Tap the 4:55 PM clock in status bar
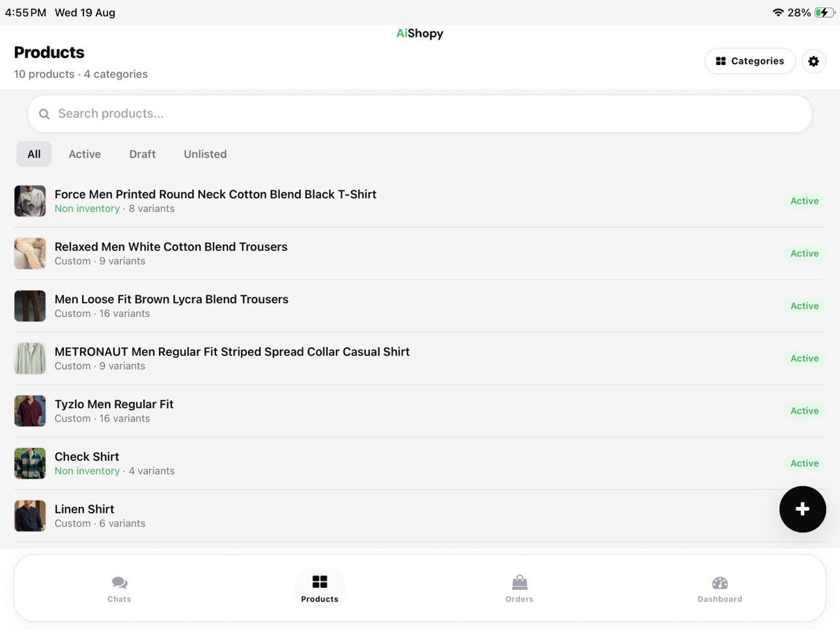Screen dimensions: 840x630 pyautogui.click(x=25, y=12)
